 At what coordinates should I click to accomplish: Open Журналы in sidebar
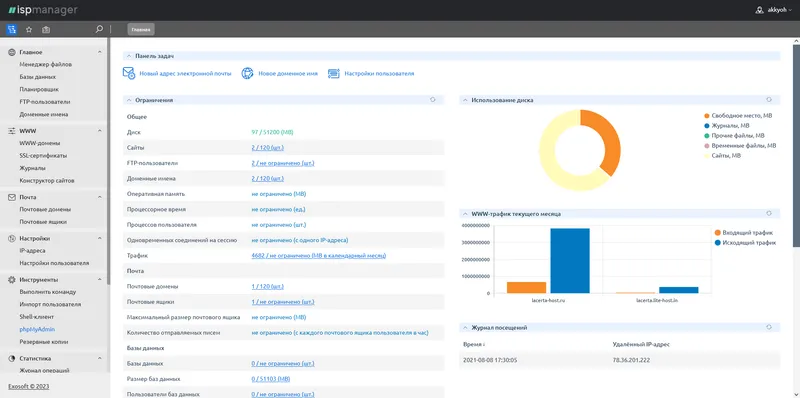[32, 168]
